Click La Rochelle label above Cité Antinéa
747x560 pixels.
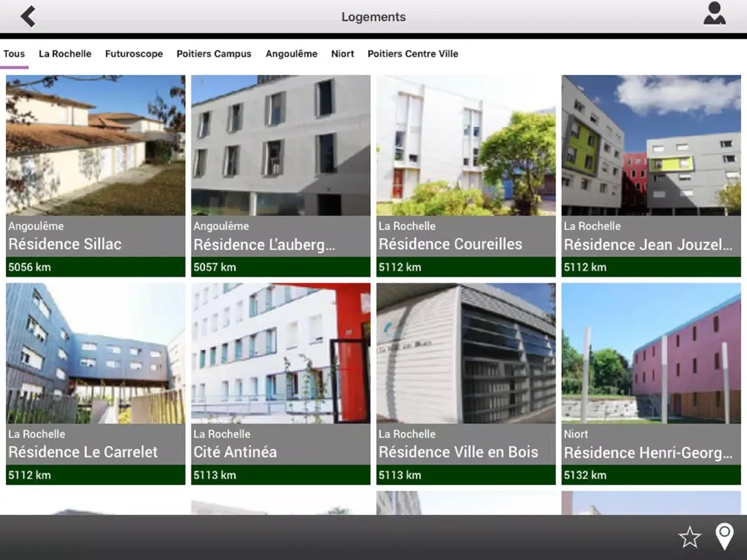[222, 434]
